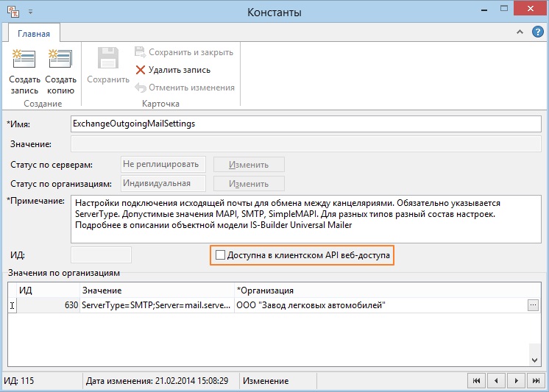Go to the first record navigation button
The height and width of the screenshot is (392, 549).
[x=476, y=380]
